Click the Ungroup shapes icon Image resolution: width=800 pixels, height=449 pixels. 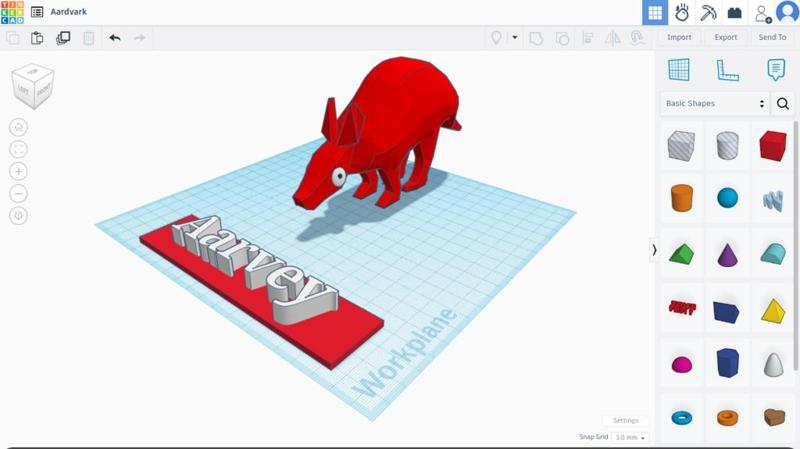tap(562, 38)
